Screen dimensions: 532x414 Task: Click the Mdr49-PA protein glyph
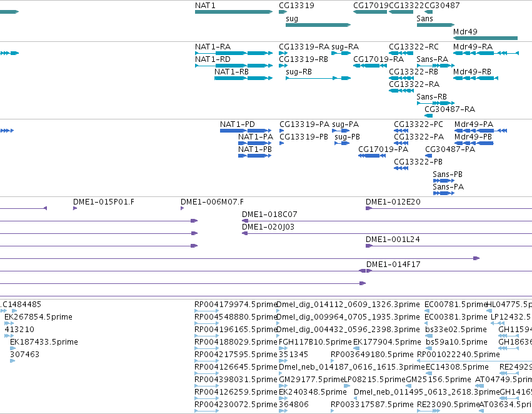[481, 131]
